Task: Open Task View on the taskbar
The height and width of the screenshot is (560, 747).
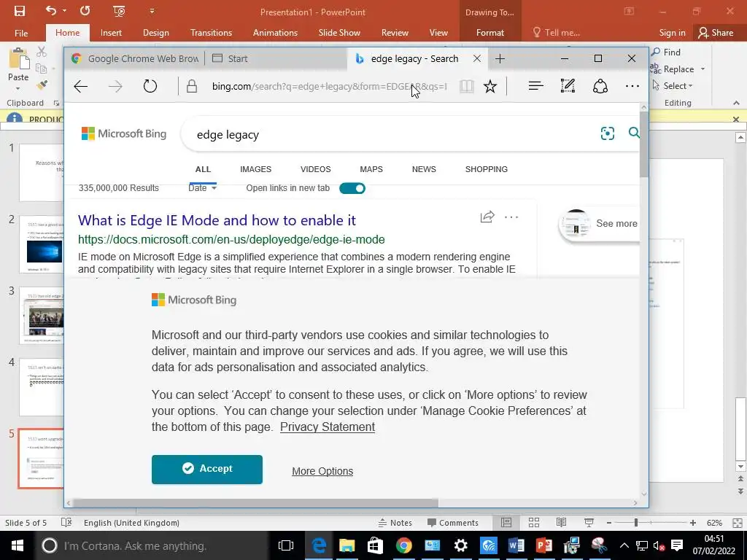Action: coord(286,545)
